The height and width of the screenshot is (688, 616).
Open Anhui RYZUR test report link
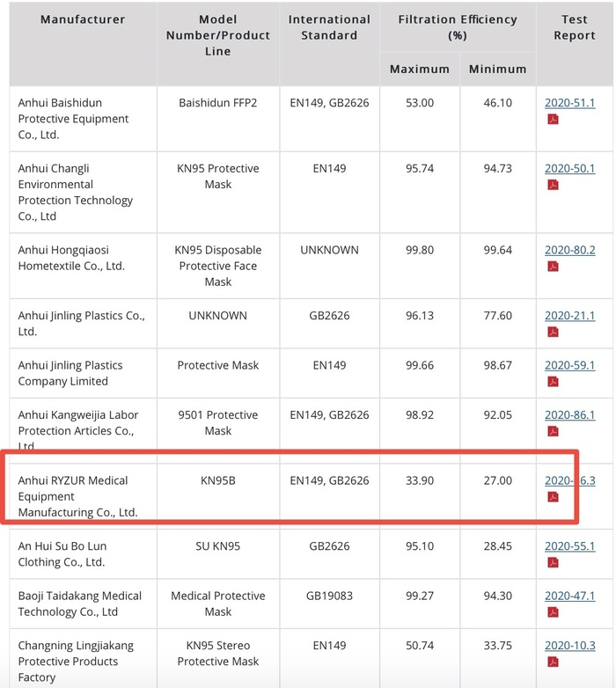(570, 480)
